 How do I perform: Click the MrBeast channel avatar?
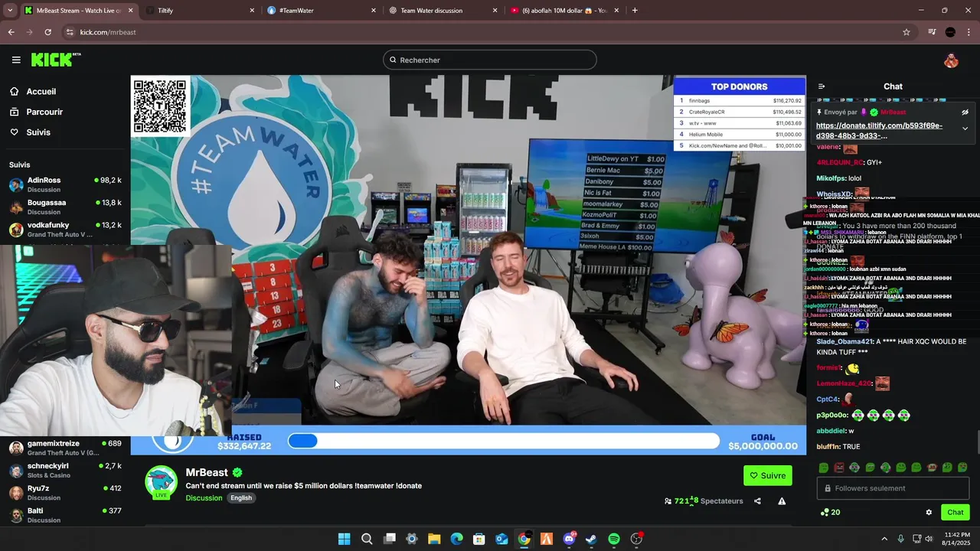point(162,481)
